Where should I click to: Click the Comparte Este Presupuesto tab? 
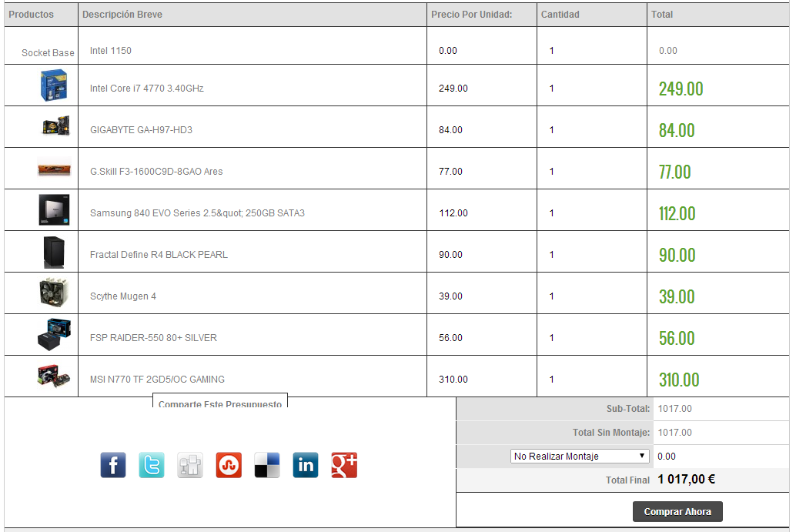pos(220,401)
